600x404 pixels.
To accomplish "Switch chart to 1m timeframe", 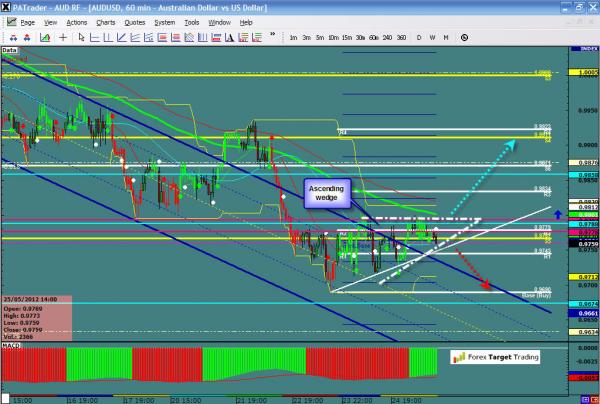I will [293, 37].
